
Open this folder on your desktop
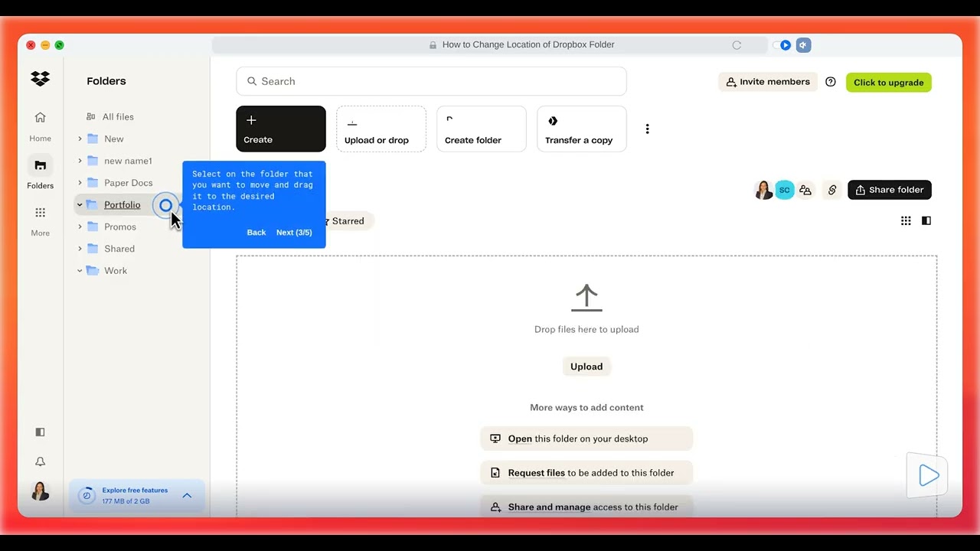[x=586, y=439]
